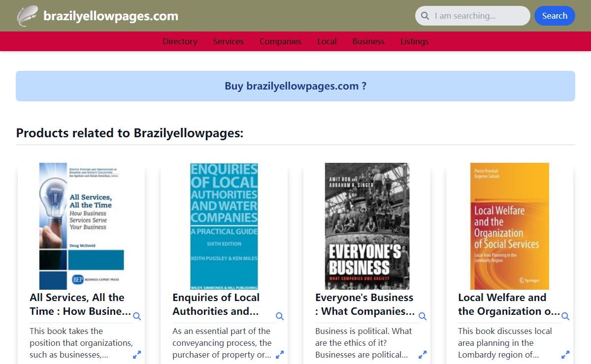This screenshot has height=364, width=591.
Task: Open Local Welfare and the Organization title
Action: [x=509, y=304]
